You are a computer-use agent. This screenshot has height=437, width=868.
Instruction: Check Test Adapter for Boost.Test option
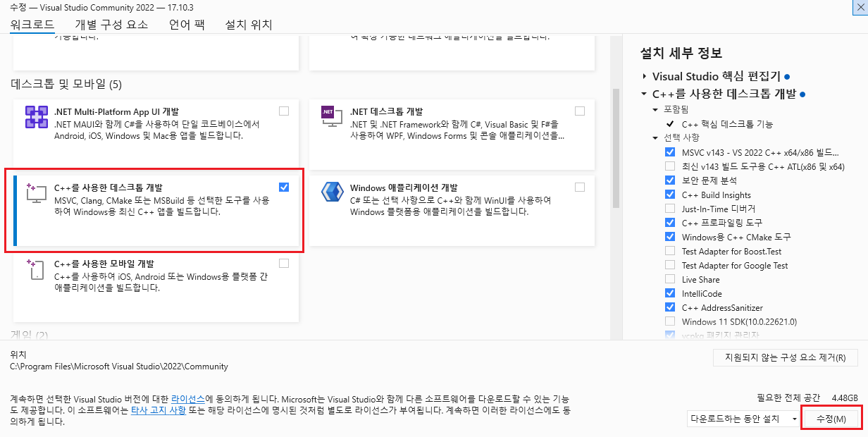coord(669,251)
